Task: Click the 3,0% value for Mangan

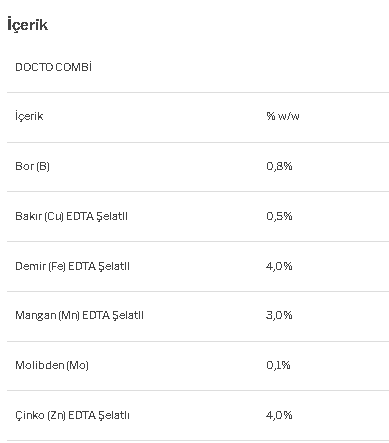Action: (279, 315)
